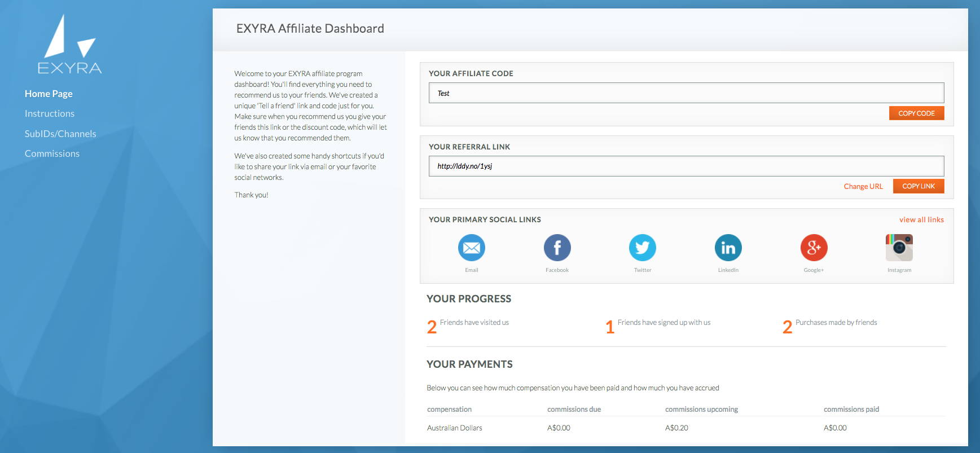Select the Change URL link
The width and height of the screenshot is (980, 453).
pyautogui.click(x=863, y=187)
